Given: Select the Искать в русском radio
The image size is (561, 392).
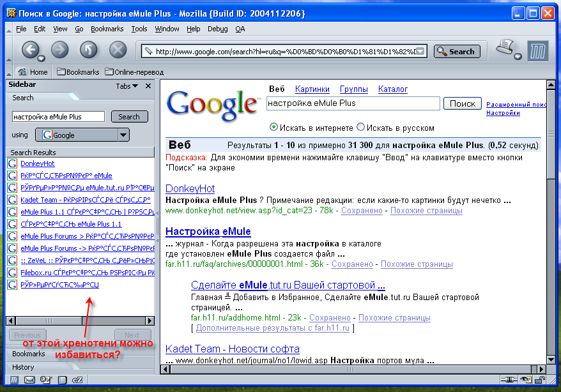Looking at the screenshot, I should tap(360, 127).
